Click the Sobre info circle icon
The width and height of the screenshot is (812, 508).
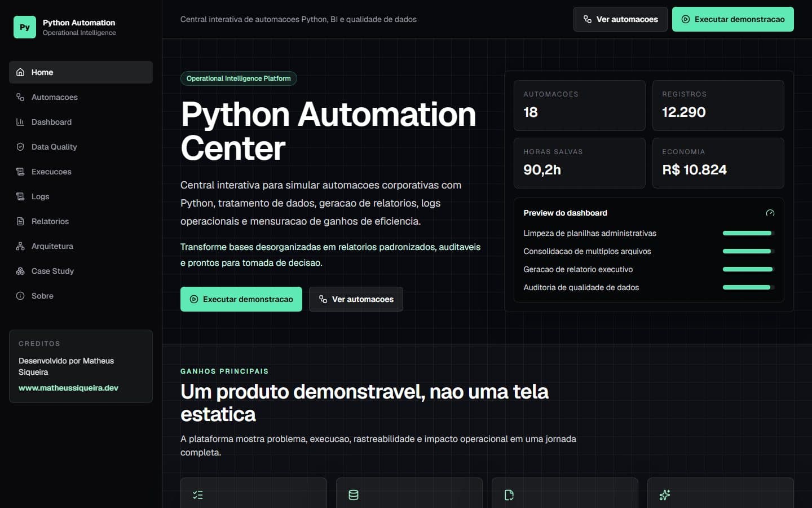coord(20,296)
